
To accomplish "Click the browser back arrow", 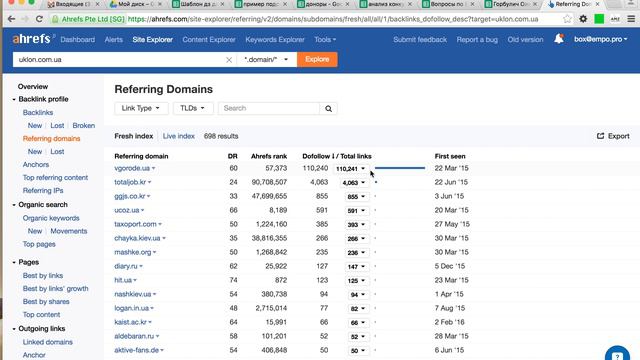I will tap(11, 19).
